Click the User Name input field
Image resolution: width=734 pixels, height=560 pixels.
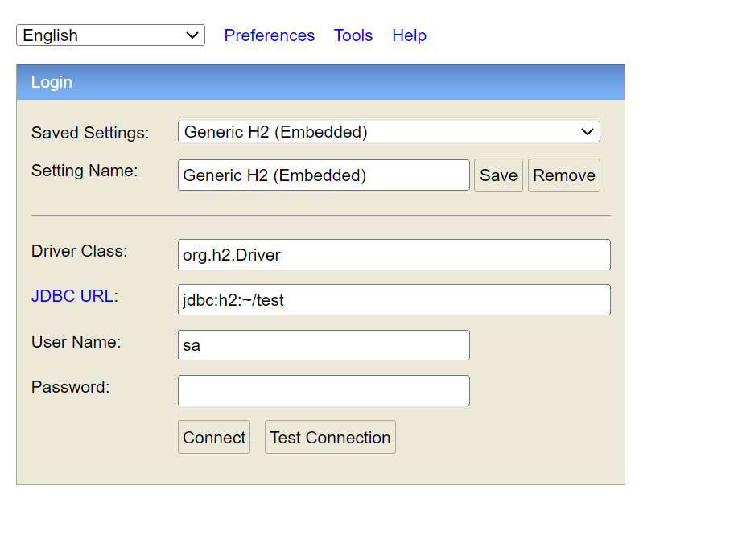[324, 345]
